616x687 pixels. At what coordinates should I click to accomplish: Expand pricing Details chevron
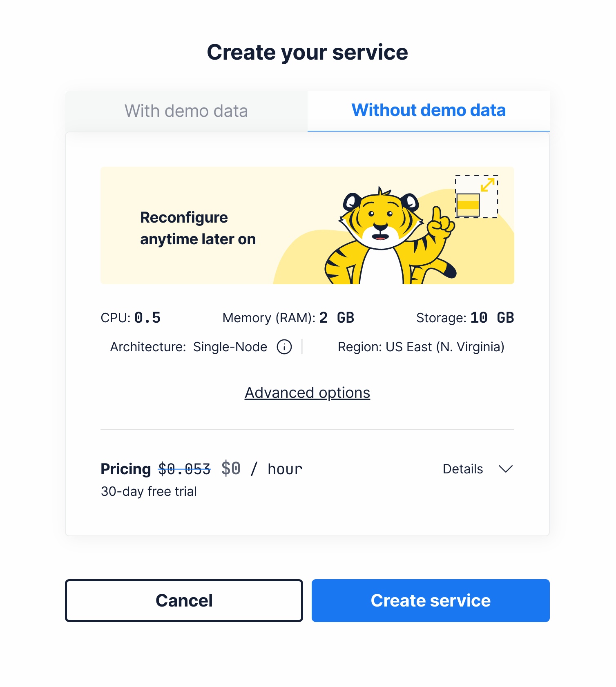(506, 469)
